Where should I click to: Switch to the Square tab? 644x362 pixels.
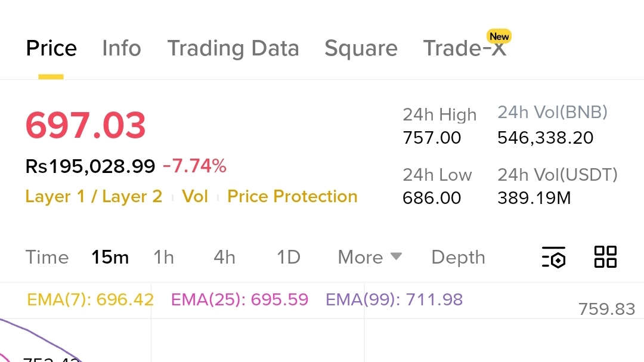pos(361,48)
